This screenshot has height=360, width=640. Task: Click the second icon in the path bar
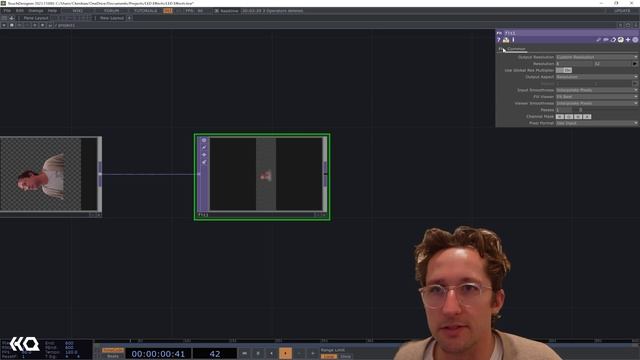(11, 25)
